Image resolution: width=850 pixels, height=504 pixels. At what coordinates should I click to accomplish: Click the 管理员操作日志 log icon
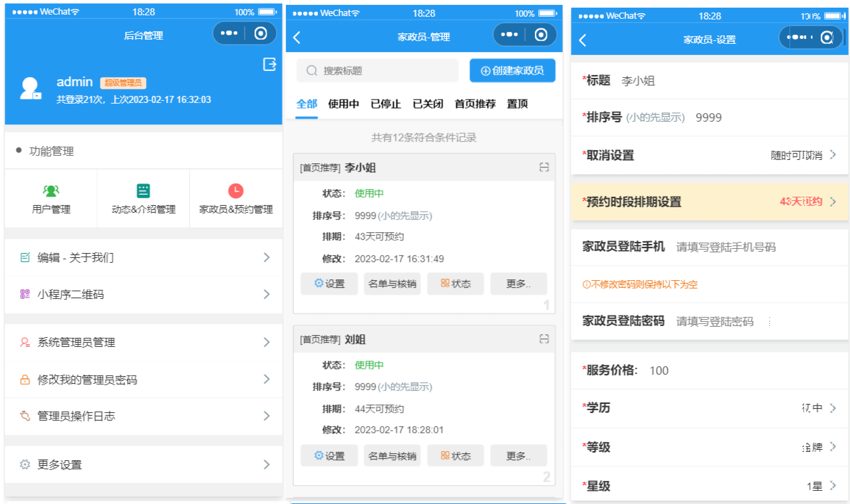click(25, 416)
